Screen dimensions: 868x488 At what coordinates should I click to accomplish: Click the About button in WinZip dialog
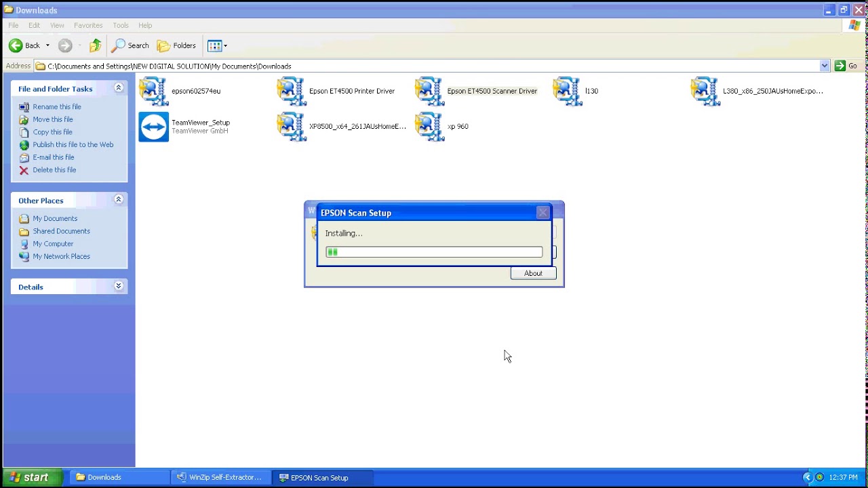(533, 273)
